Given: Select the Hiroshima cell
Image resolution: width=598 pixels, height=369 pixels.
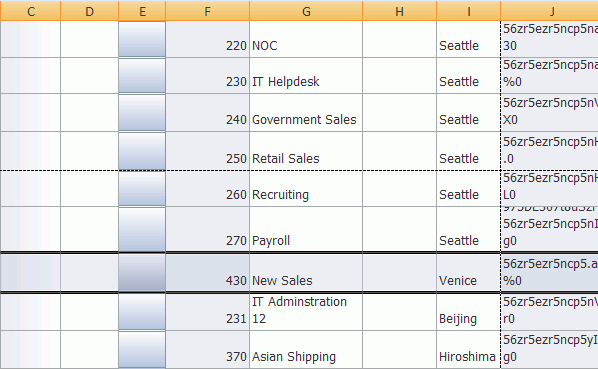Looking at the screenshot, I should tap(469, 350).
